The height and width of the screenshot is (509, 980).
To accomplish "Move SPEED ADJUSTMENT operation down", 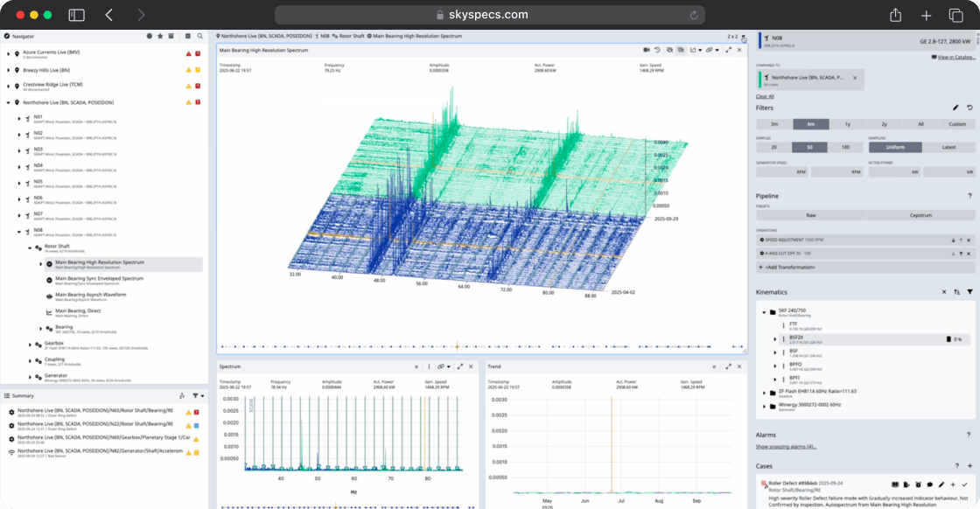I will 953,240.
